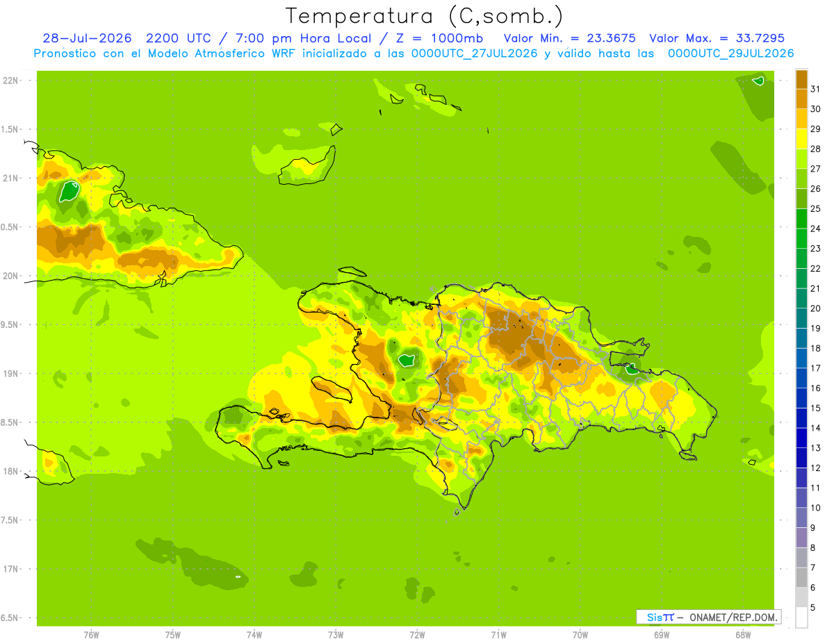Click the '68W' longitude label
The width and height of the screenshot is (834, 644).
743,634
